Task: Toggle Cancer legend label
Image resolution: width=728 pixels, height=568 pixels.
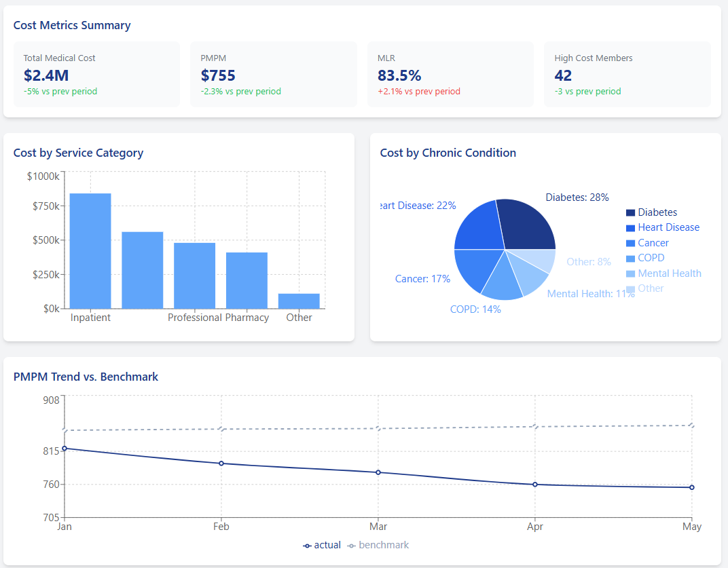Action: [653, 243]
